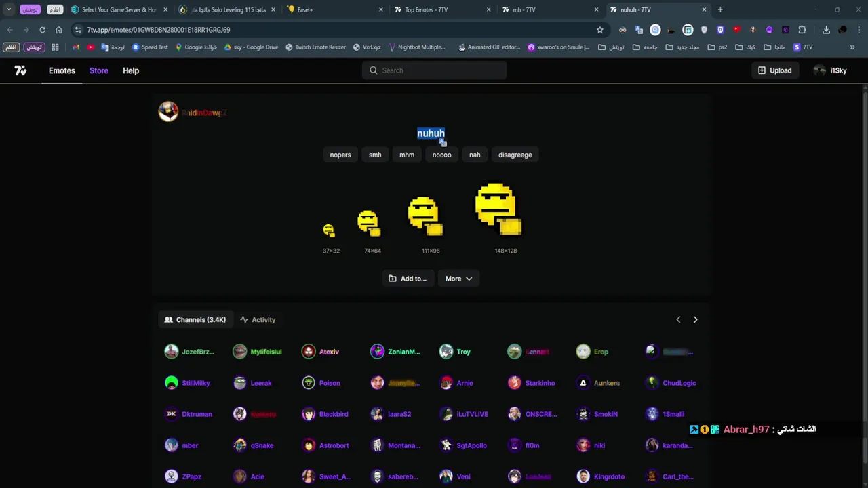Click Aunkere channel avatar
Viewport: 868px width, 488px height.
(583, 383)
